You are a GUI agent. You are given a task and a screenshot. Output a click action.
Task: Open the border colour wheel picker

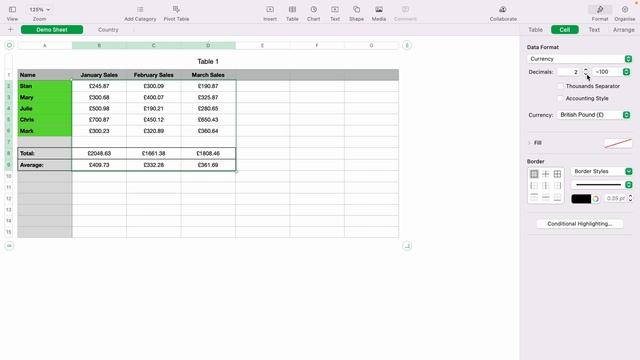click(x=596, y=199)
